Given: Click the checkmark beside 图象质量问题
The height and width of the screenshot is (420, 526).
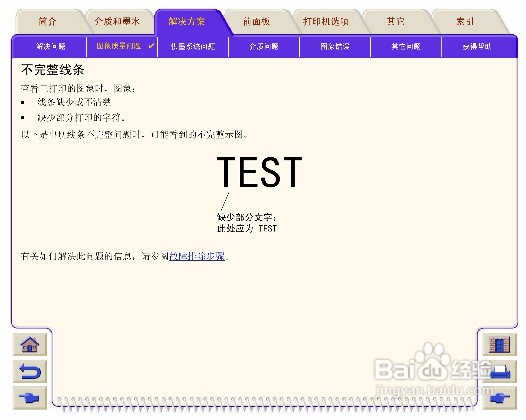Looking at the screenshot, I should [151, 46].
